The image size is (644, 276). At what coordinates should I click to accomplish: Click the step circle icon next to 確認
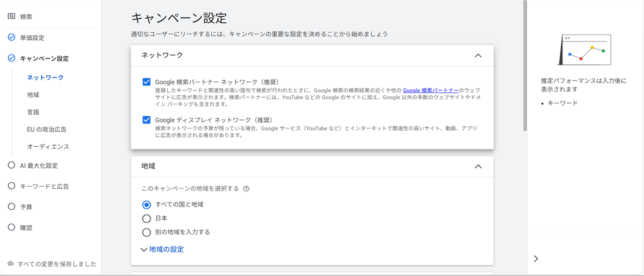tap(12, 227)
